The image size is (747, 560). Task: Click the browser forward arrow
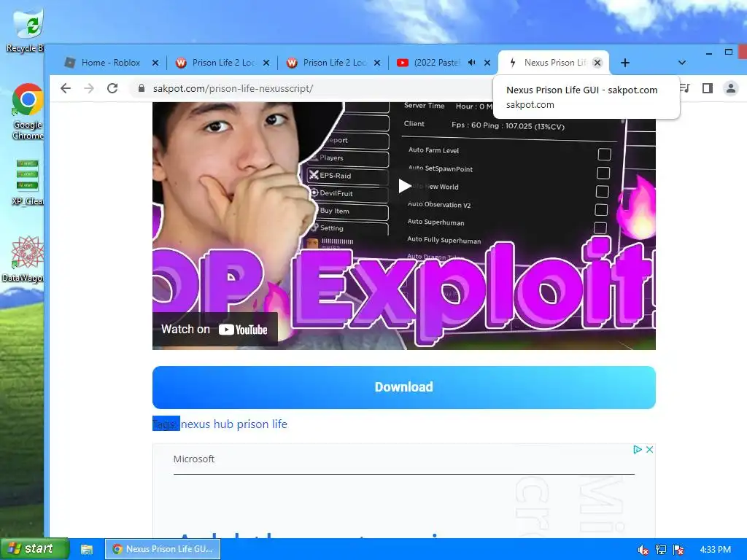click(89, 88)
